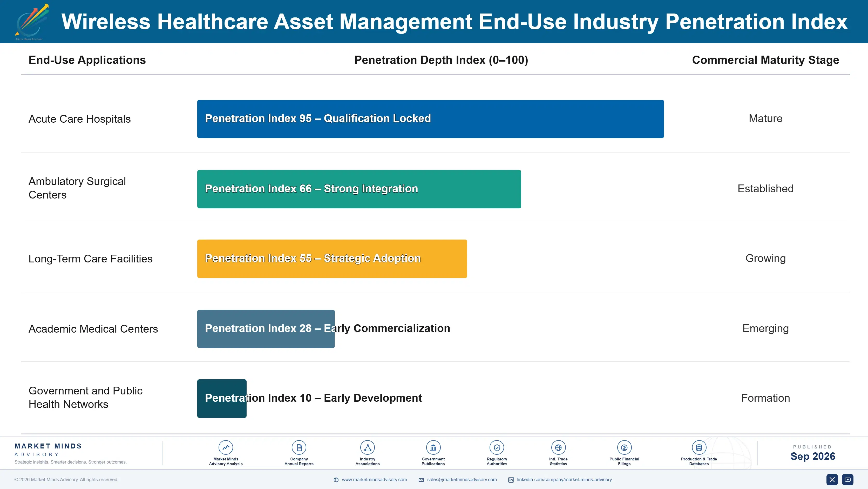Click the Mature maturity stage value
Screen dimensions: 868x489
pos(765,118)
